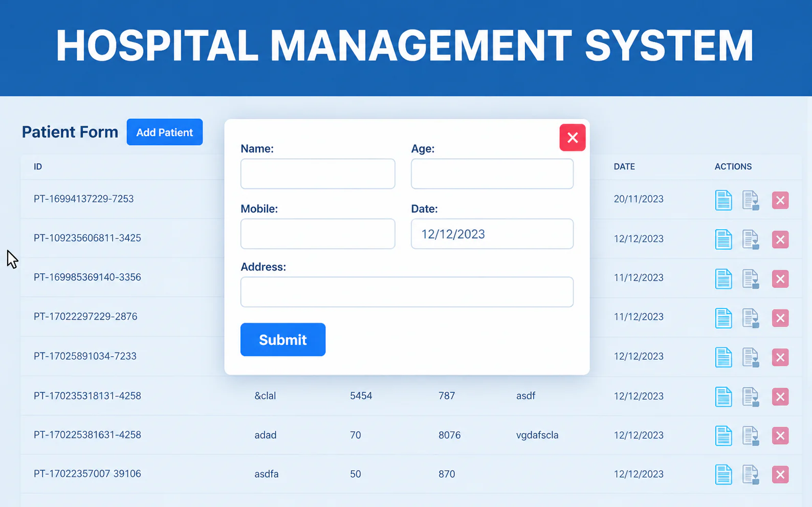Click blue document icon in the &clal row

[723, 396]
